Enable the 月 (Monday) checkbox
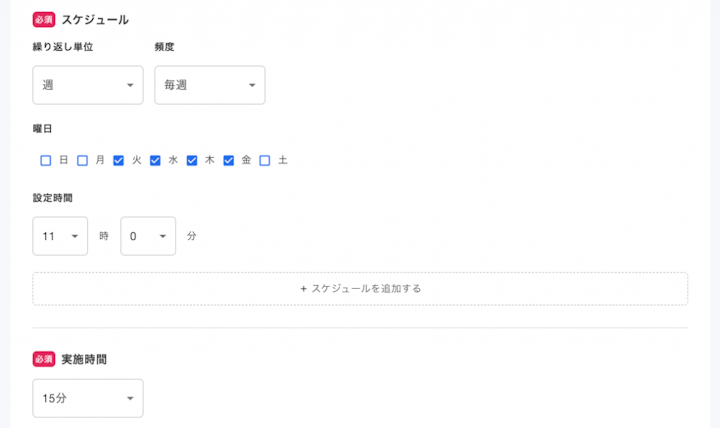 point(83,160)
